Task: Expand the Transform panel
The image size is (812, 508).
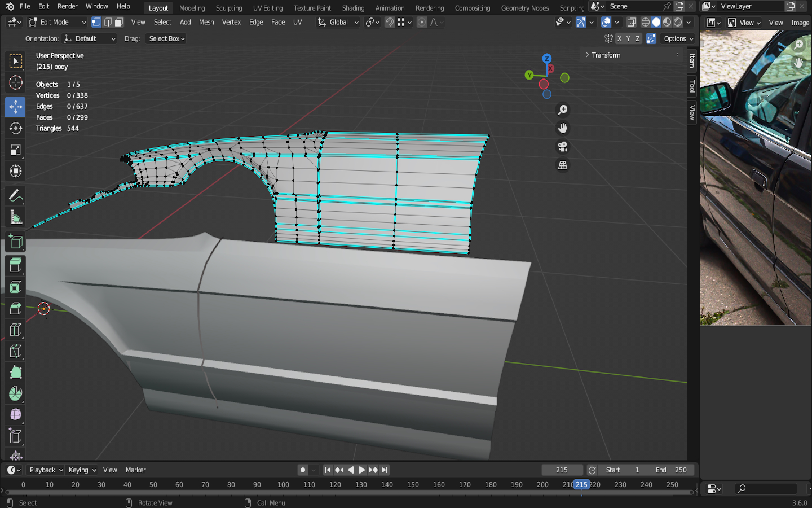Action: tap(606, 55)
